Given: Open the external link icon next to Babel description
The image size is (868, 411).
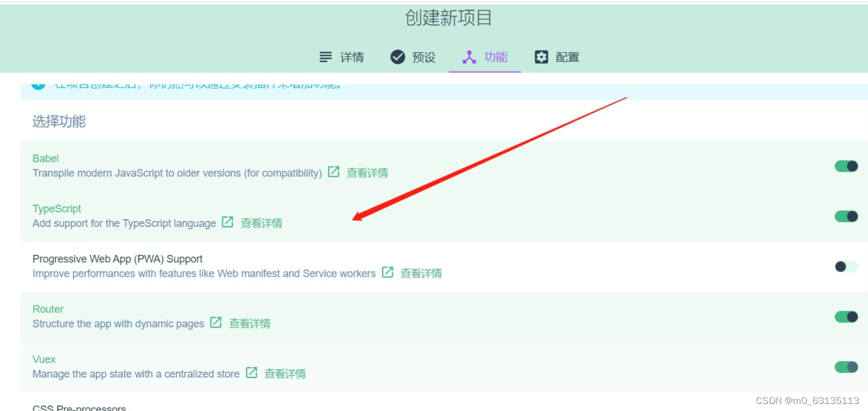Looking at the screenshot, I should pos(333,172).
